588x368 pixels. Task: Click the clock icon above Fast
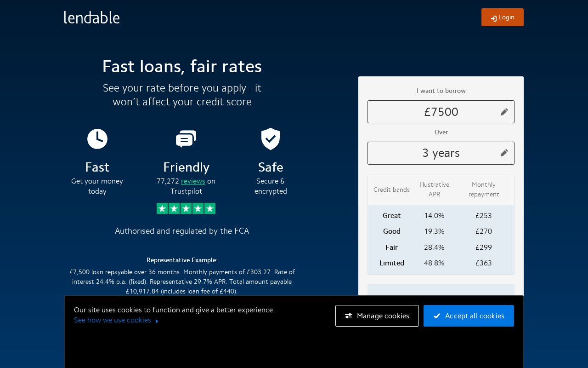(x=97, y=139)
